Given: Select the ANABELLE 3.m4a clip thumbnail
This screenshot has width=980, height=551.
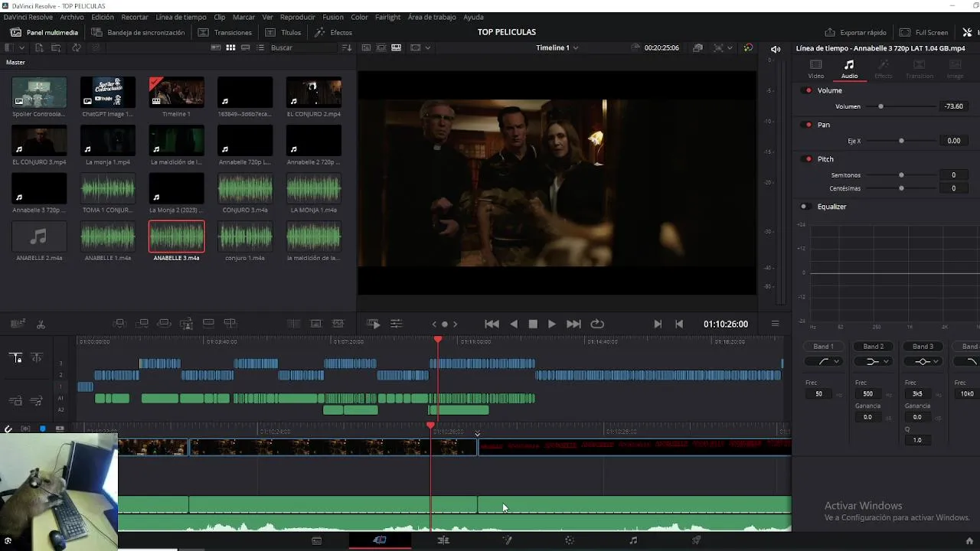Looking at the screenshot, I should pyautogui.click(x=176, y=236).
